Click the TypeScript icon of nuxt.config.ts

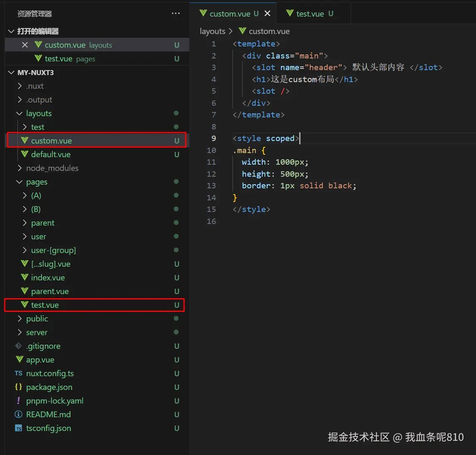[19, 373]
